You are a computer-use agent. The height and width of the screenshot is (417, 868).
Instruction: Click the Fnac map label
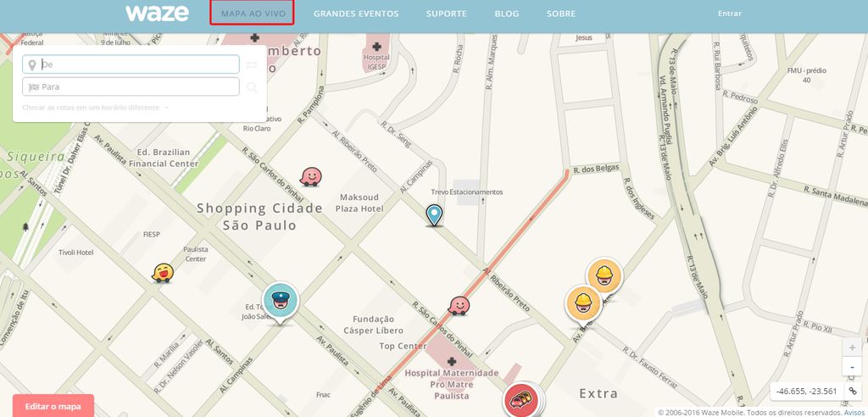coord(323,395)
